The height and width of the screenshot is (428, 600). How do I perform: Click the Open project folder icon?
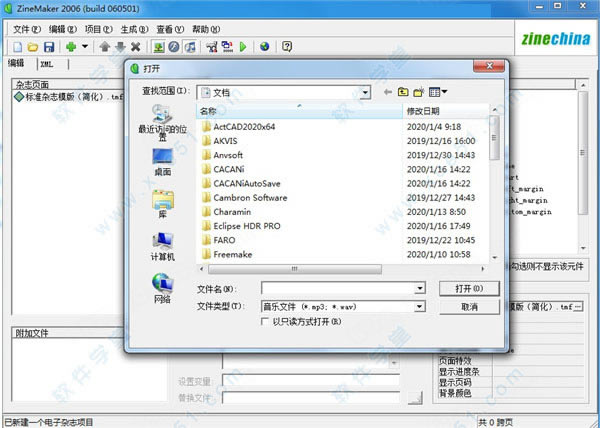(33, 47)
